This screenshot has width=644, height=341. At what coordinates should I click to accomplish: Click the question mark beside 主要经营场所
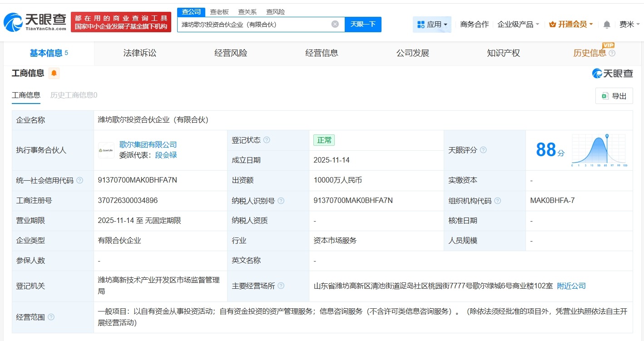tap(281, 286)
